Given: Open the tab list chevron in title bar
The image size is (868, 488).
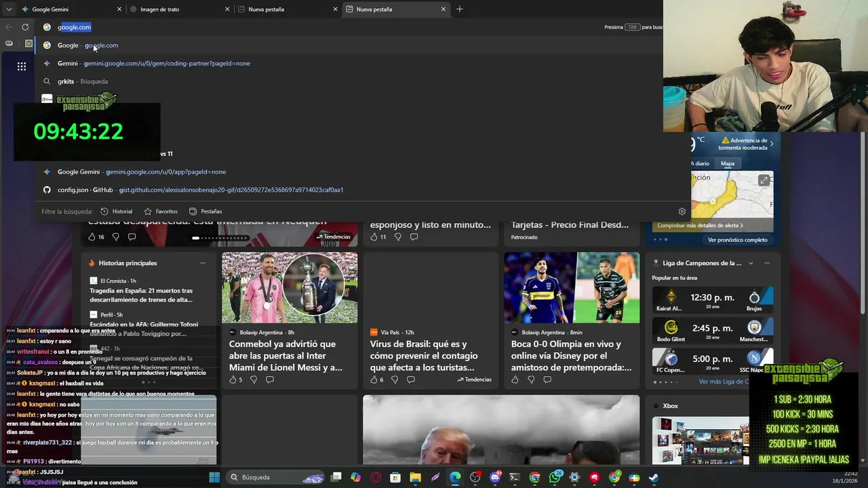Looking at the screenshot, I should [9, 9].
